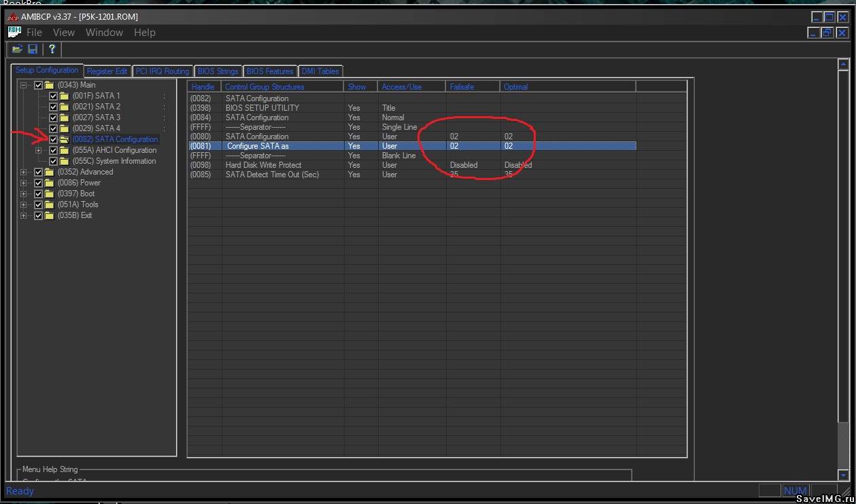Select the Hard Disk Write Protect row

click(x=263, y=165)
